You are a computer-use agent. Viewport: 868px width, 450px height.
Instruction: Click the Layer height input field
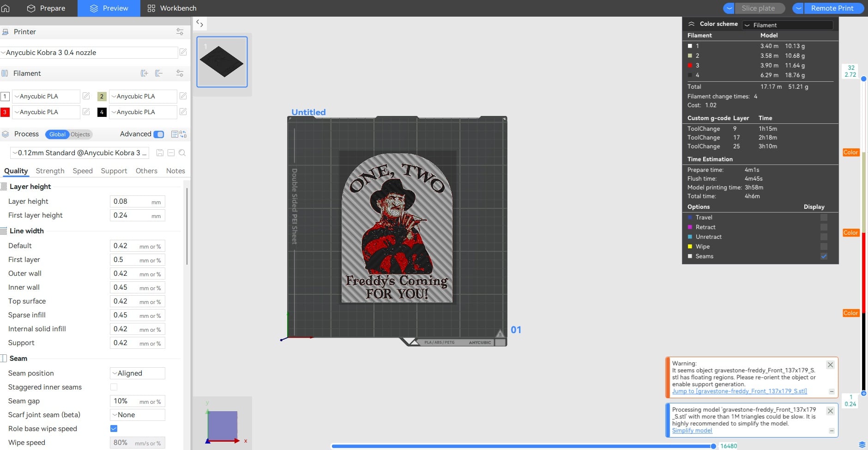click(x=137, y=201)
